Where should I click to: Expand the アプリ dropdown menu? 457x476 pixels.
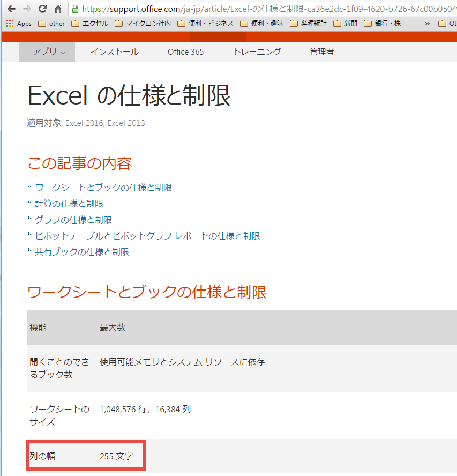(47, 52)
